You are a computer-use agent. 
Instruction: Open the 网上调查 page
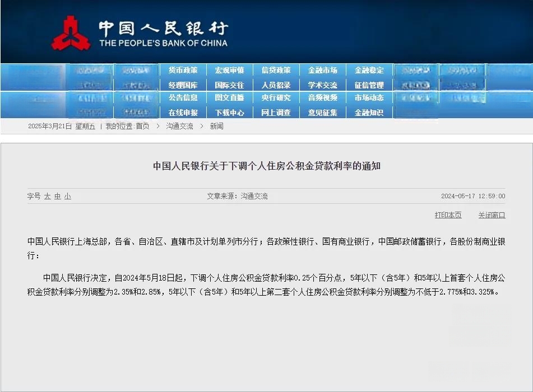click(276, 113)
